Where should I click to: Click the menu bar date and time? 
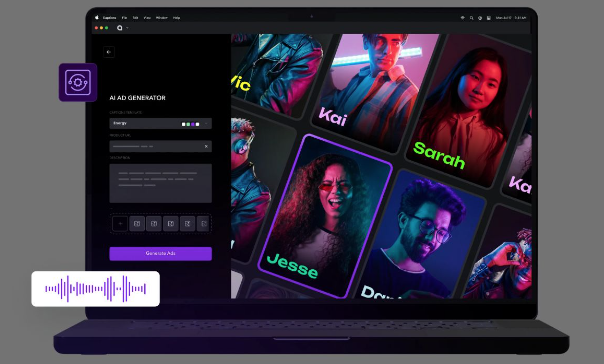pyautogui.click(x=511, y=18)
